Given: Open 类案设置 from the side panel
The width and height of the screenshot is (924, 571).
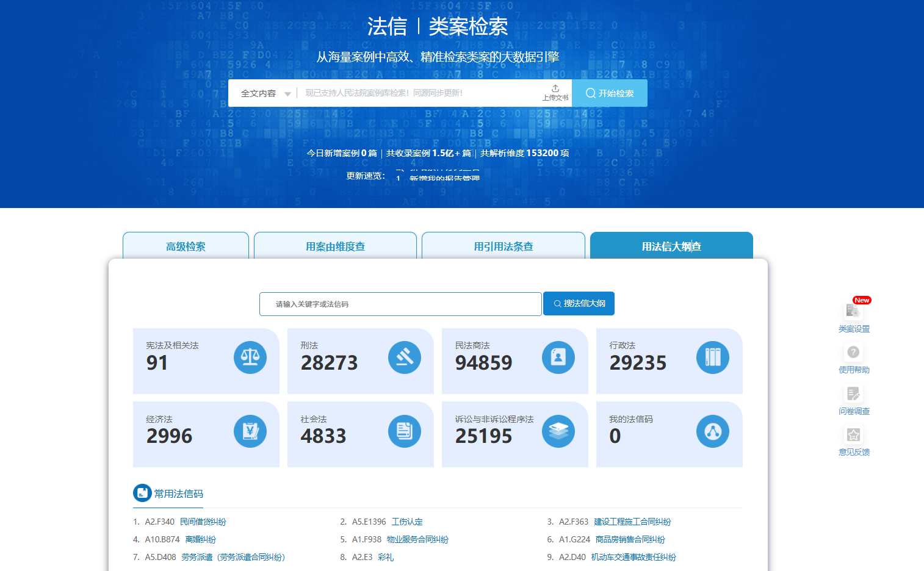Looking at the screenshot, I should coord(854,316).
